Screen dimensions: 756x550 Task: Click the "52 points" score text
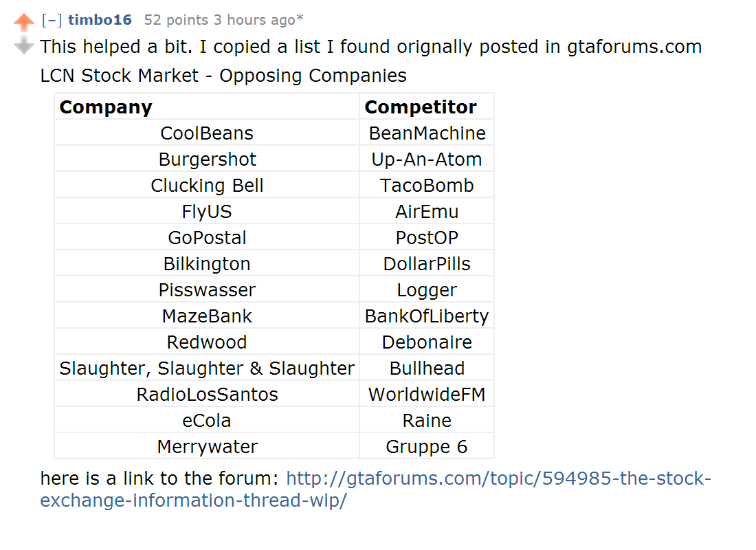coord(176,20)
